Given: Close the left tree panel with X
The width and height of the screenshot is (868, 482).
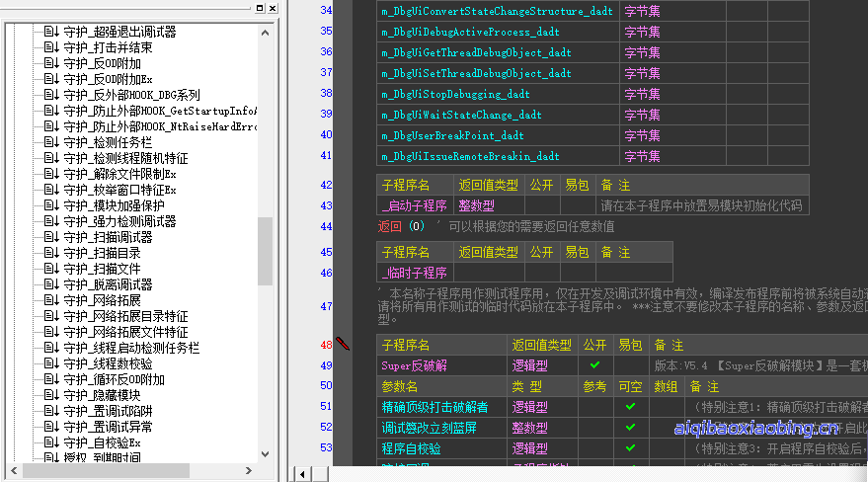Looking at the screenshot, I should [273, 8].
